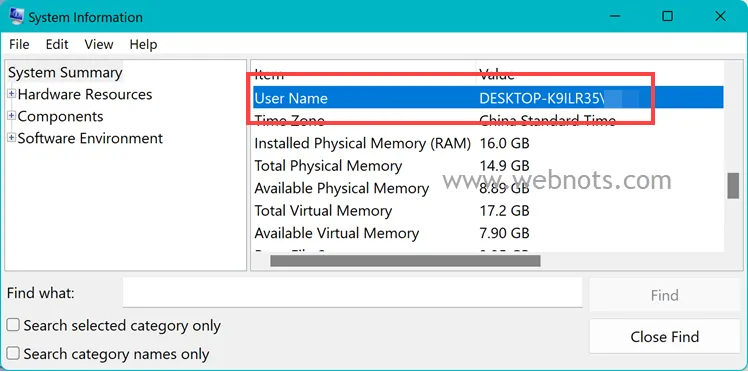The image size is (748, 372).
Task: Maximize the System Information window
Action: (x=667, y=16)
